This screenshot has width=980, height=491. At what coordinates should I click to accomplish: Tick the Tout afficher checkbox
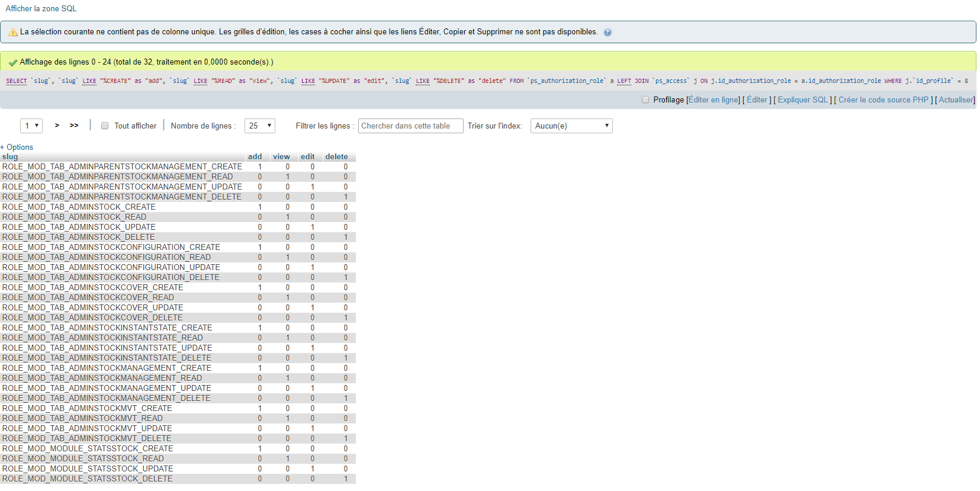pos(105,126)
